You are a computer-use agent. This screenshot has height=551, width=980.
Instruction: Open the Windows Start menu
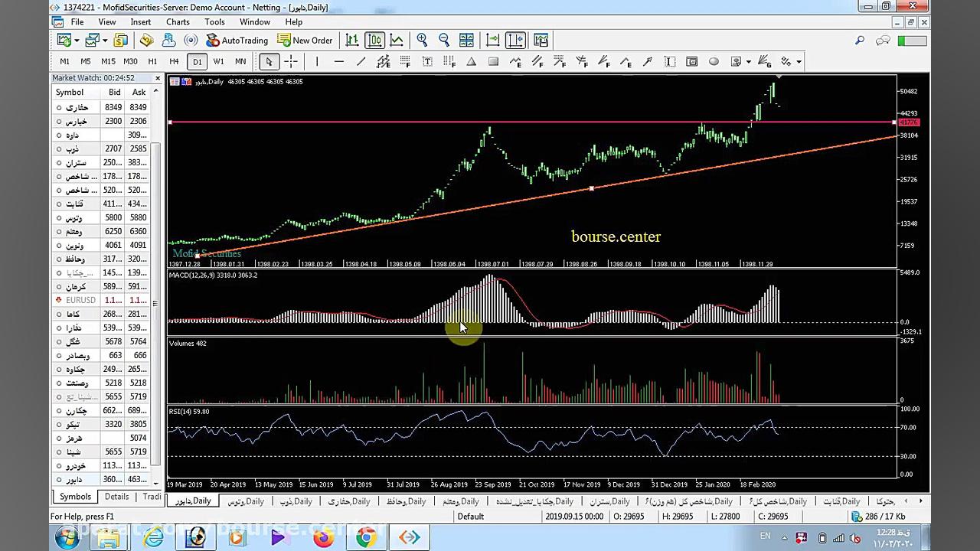click(67, 537)
